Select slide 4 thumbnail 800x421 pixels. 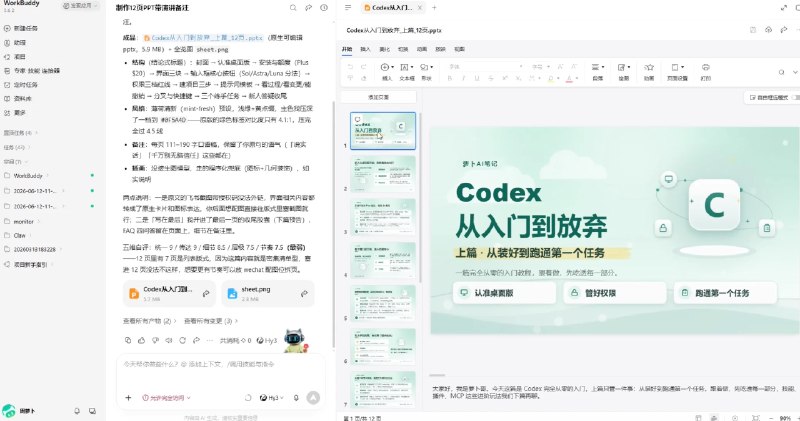click(x=383, y=260)
